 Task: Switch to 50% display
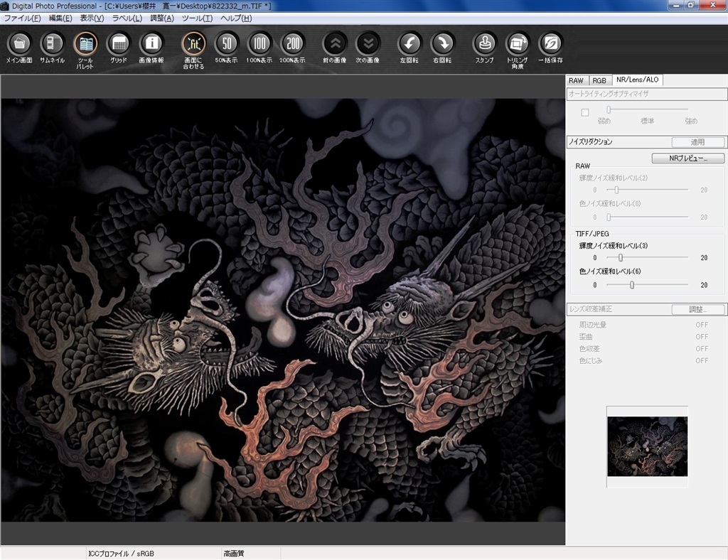226,48
